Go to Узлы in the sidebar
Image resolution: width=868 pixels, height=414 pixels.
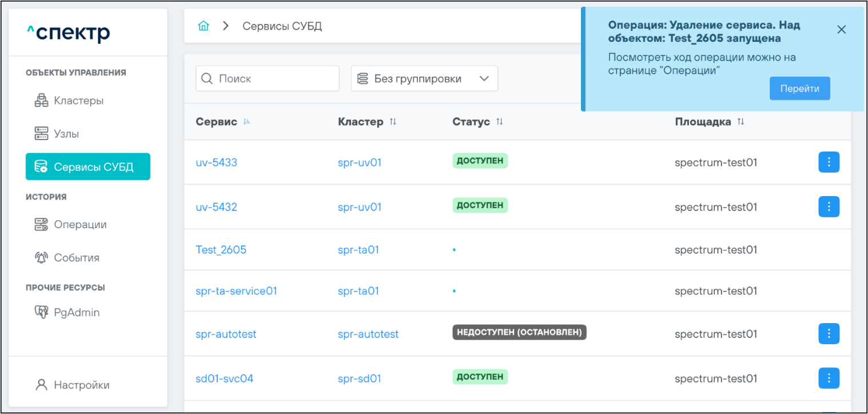pos(66,134)
